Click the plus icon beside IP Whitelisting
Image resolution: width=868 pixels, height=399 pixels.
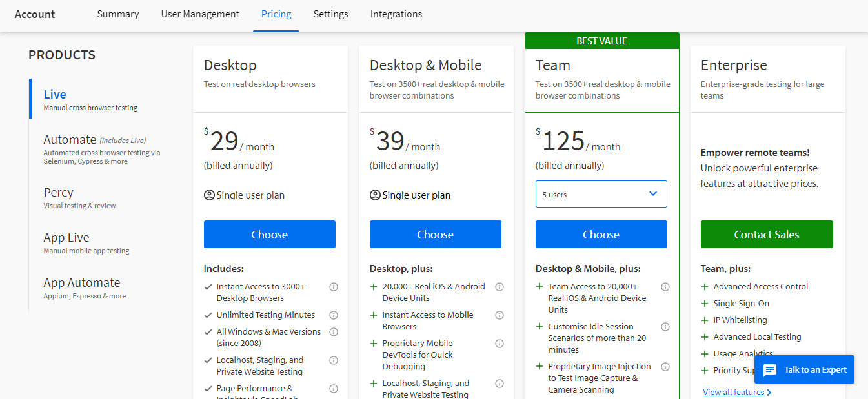(705, 320)
